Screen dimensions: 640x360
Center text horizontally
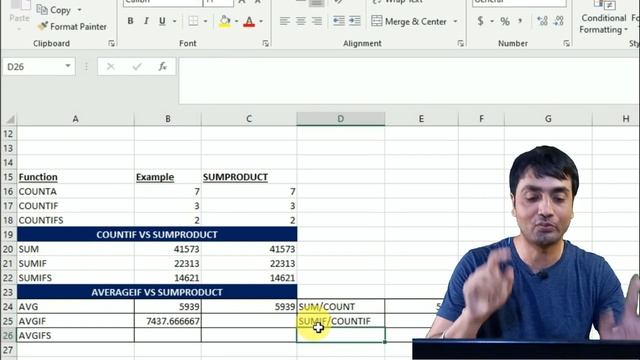[x=301, y=21]
